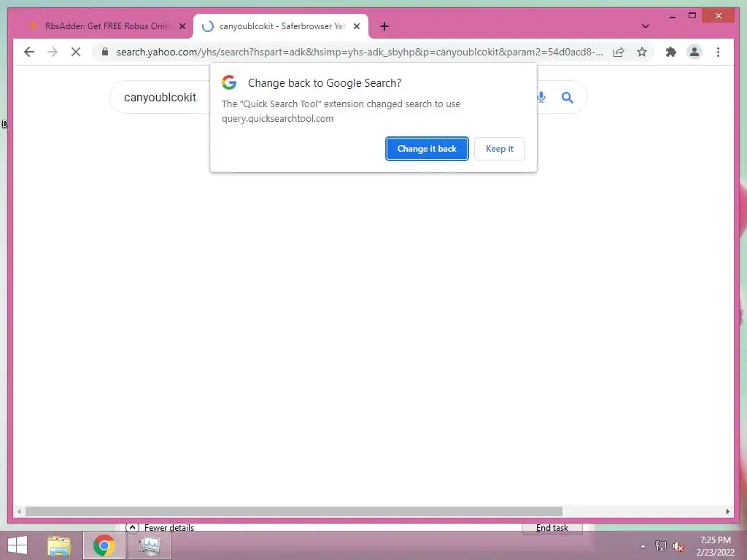
Task: Click End task in Task Manager
Action: [x=552, y=528]
